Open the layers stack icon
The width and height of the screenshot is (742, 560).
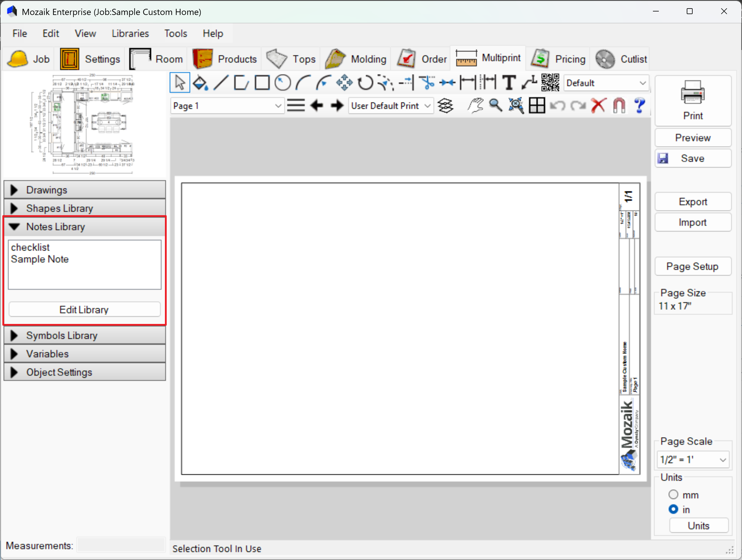click(x=445, y=106)
